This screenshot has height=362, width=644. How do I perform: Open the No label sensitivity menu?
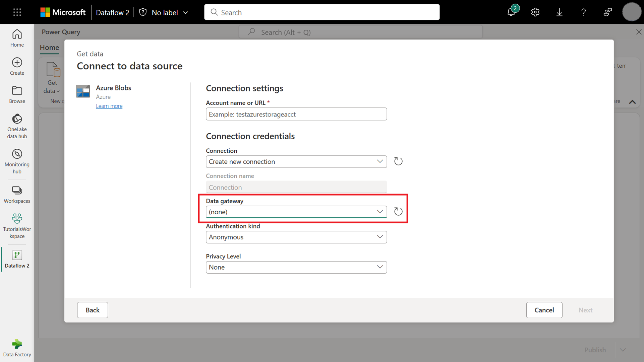(164, 12)
